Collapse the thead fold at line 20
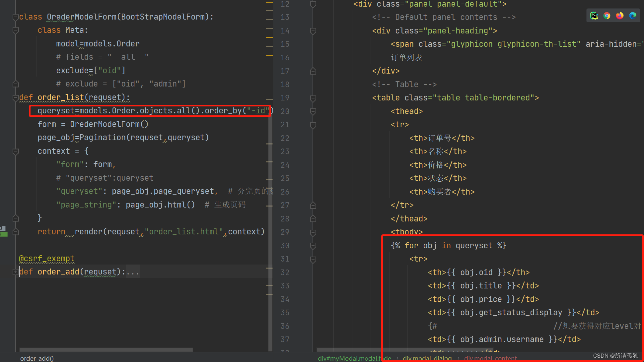This screenshot has height=362, width=644. pyautogui.click(x=313, y=111)
